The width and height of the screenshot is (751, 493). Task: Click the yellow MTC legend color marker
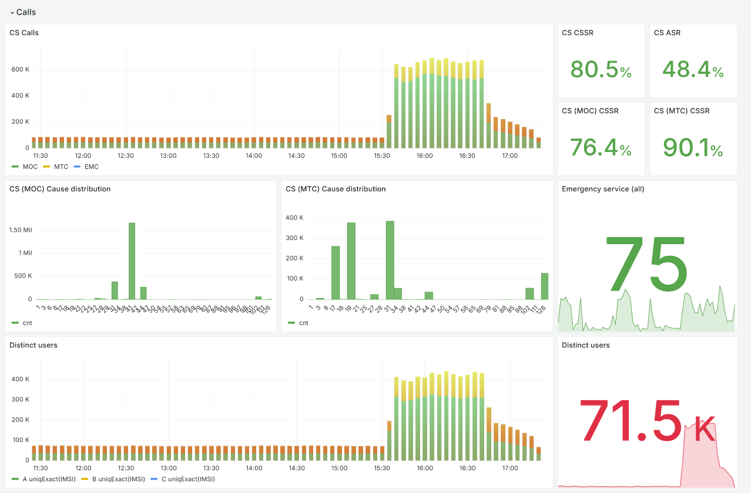pos(47,167)
